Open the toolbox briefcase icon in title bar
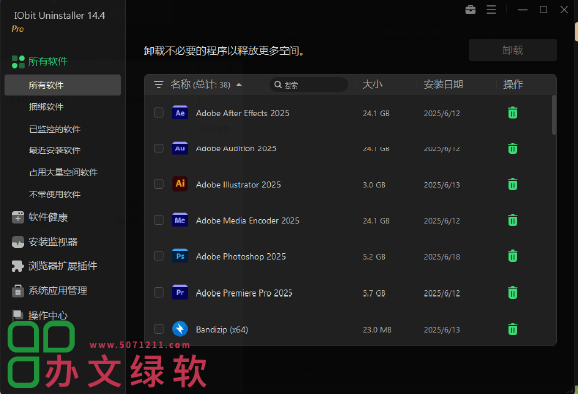Image resolution: width=578 pixels, height=395 pixels. 470,10
